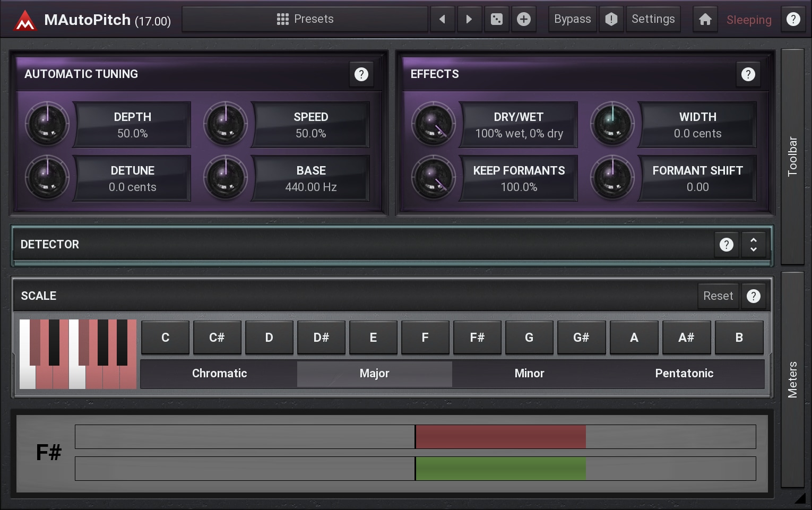Viewport: 812px width, 510px height.
Task: Load the next preset arrow
Action: coord(469,20)
